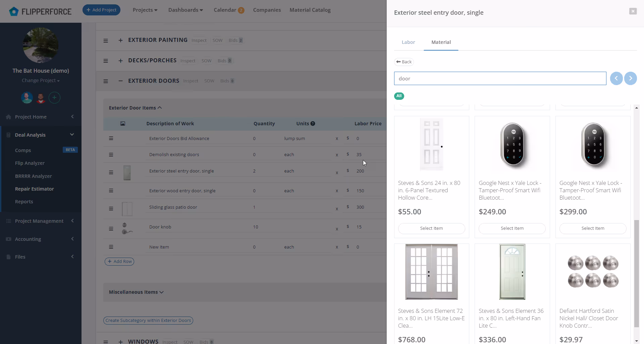Click the Add Row button
644x344 pixels.
point(119,262)
